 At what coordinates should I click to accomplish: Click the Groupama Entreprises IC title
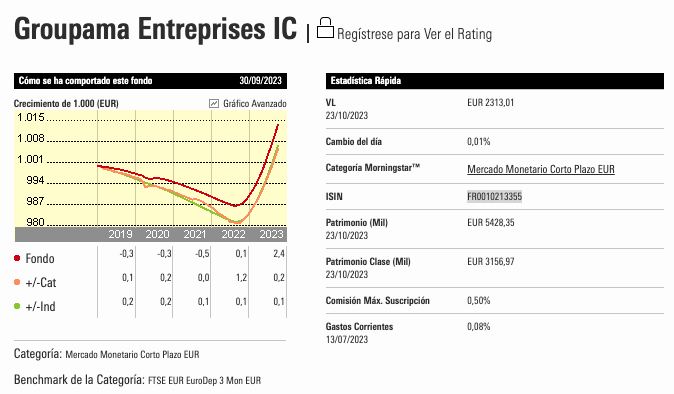point(156,29)
